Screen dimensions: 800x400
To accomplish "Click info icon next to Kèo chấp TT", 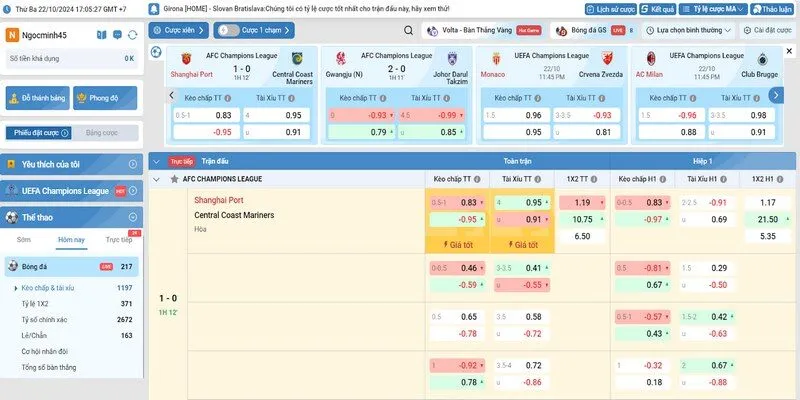I will click(228, 99).
